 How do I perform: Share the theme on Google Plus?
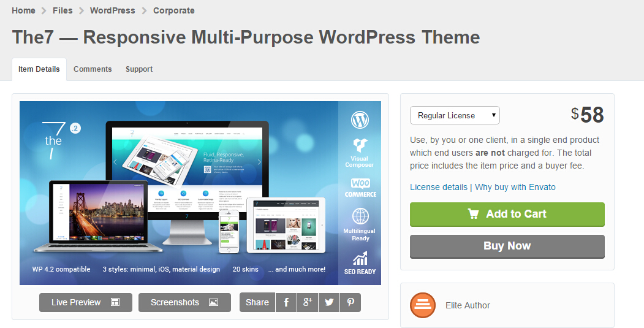point(308,302)
